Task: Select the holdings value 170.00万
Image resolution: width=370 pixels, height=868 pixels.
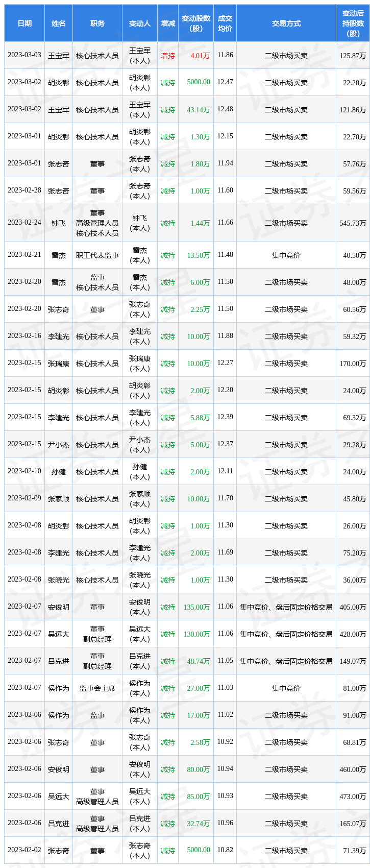Action: 353,364
